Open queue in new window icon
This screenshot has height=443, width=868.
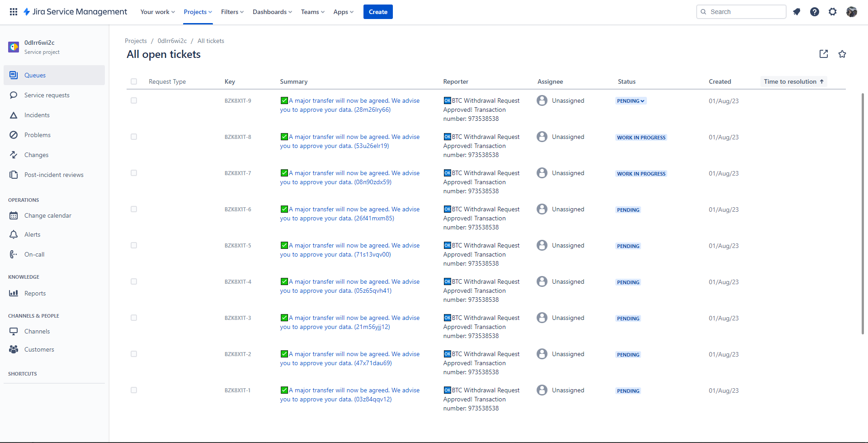pos(824,54)
